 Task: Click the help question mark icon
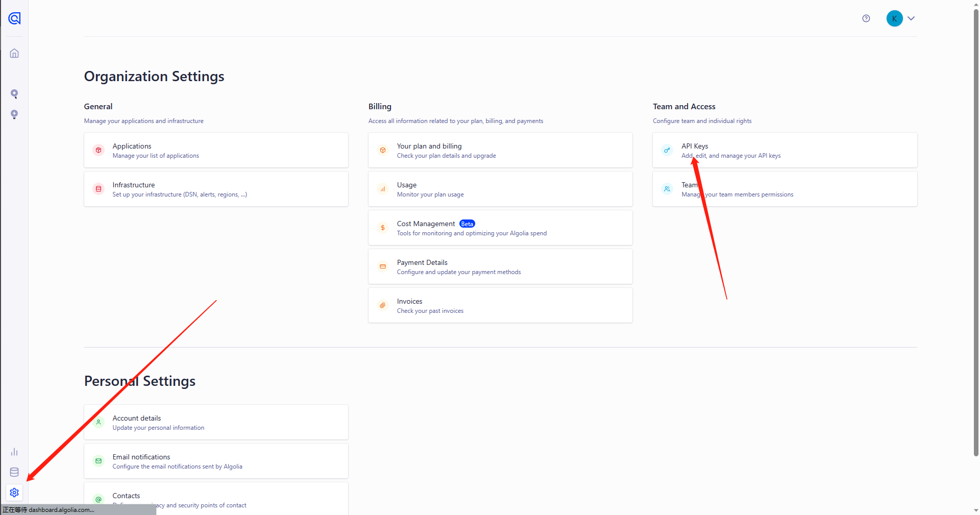(866, 18)
